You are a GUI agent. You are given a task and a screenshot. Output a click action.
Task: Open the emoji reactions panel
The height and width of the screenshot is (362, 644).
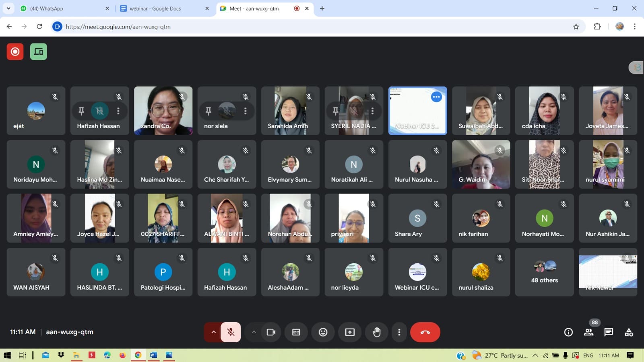coord(322,332)
